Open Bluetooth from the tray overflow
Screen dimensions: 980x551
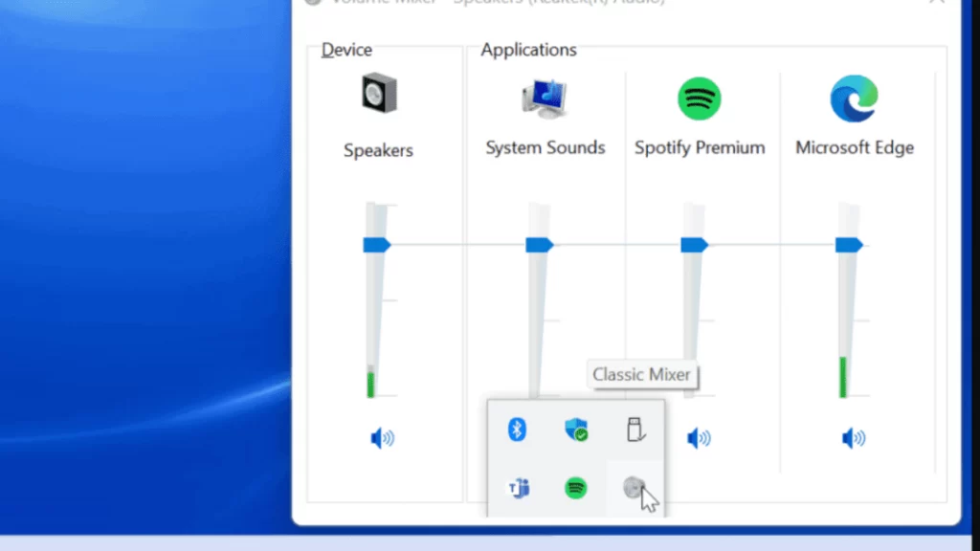click(x=517, y=430)
